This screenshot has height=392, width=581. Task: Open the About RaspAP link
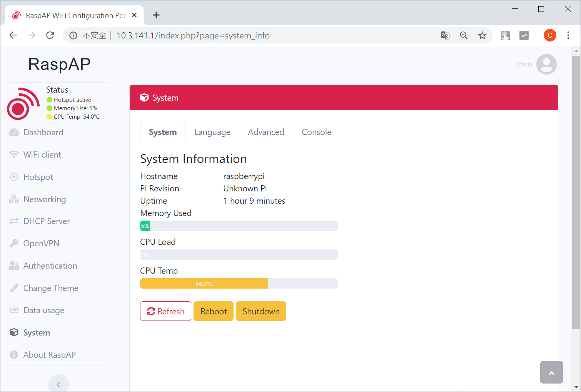(x=49, y=355)
